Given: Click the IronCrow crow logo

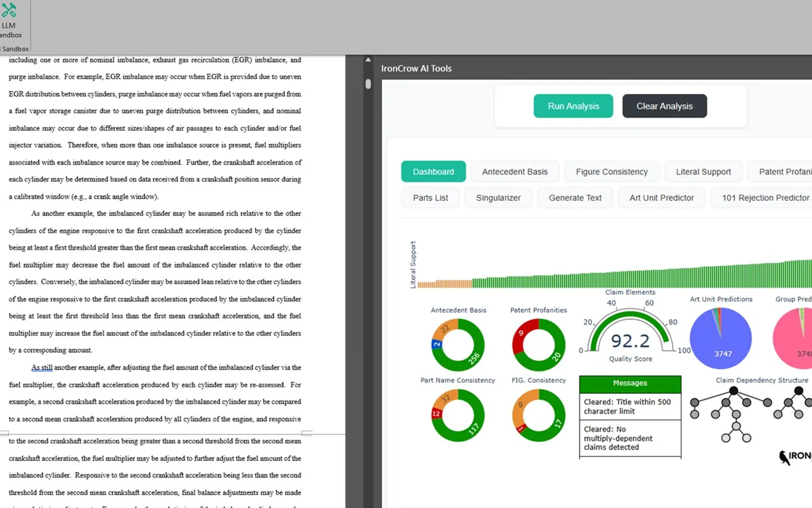Looking at the screenshot, I should pyautogui.click(x=784, y=457).
